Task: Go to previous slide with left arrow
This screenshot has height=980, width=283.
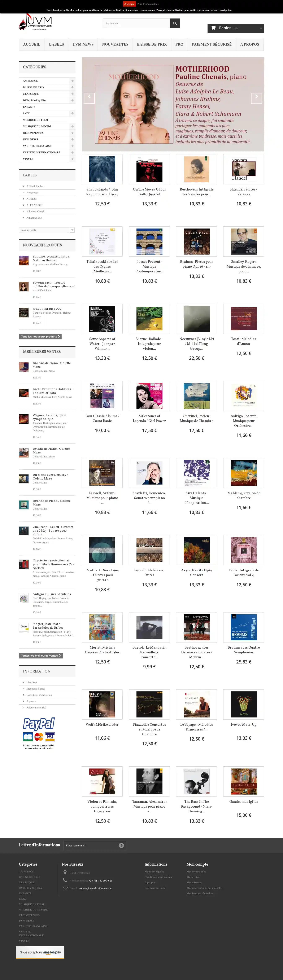Action: 89,98
